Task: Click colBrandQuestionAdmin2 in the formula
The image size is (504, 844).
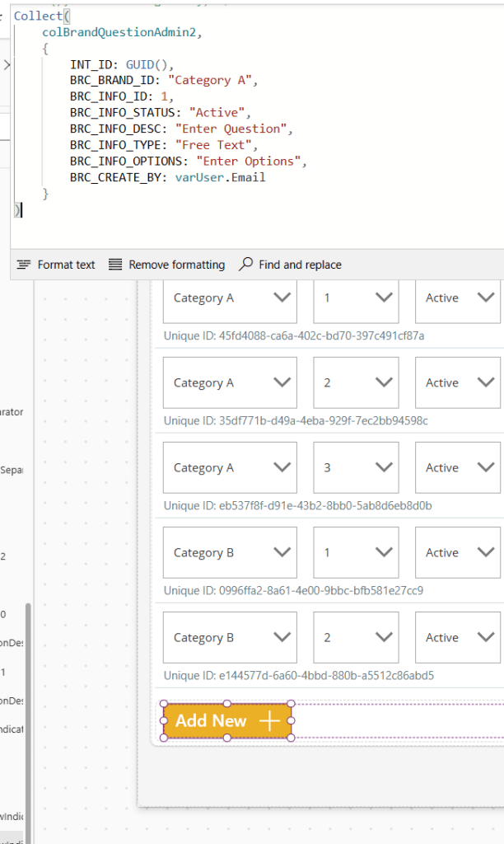Action: (x=122, y=32)
